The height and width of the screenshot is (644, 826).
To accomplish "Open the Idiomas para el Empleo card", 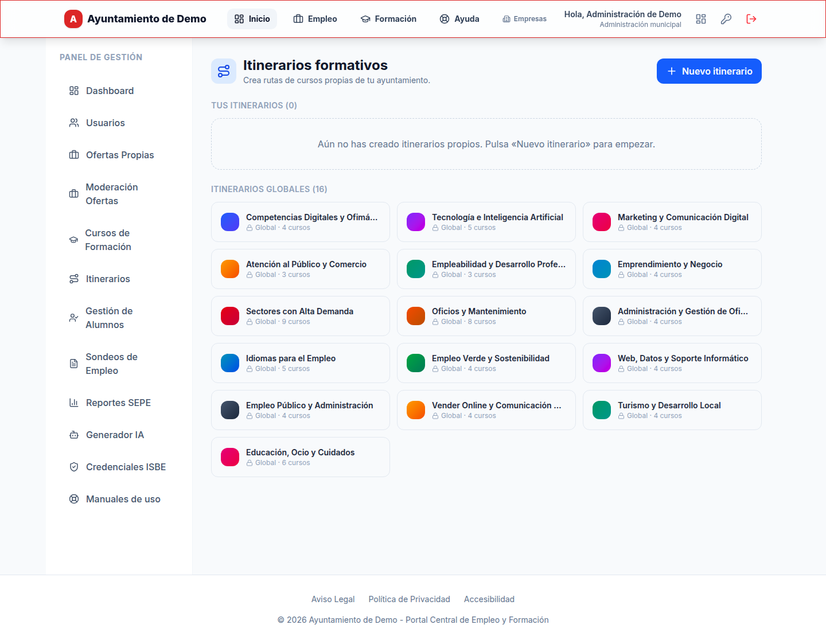I will 301,363.
